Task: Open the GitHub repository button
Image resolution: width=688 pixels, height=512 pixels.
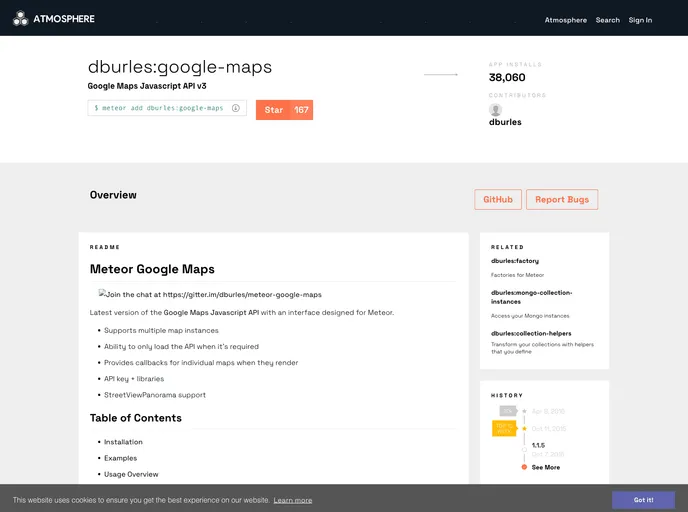Action: (498, 200)
